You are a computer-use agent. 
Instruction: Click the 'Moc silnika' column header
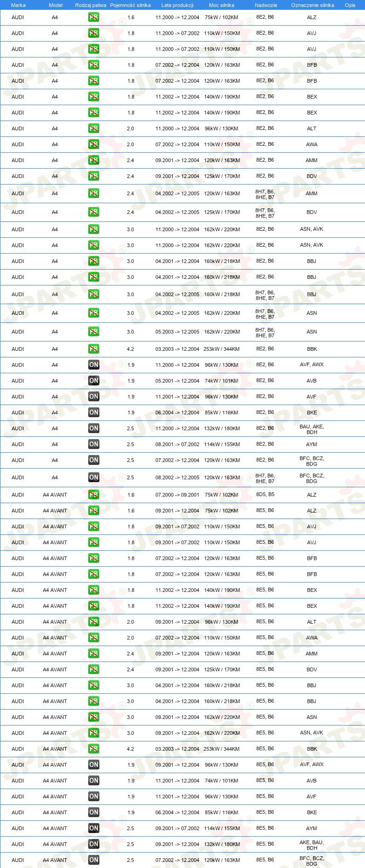(222, 5)
